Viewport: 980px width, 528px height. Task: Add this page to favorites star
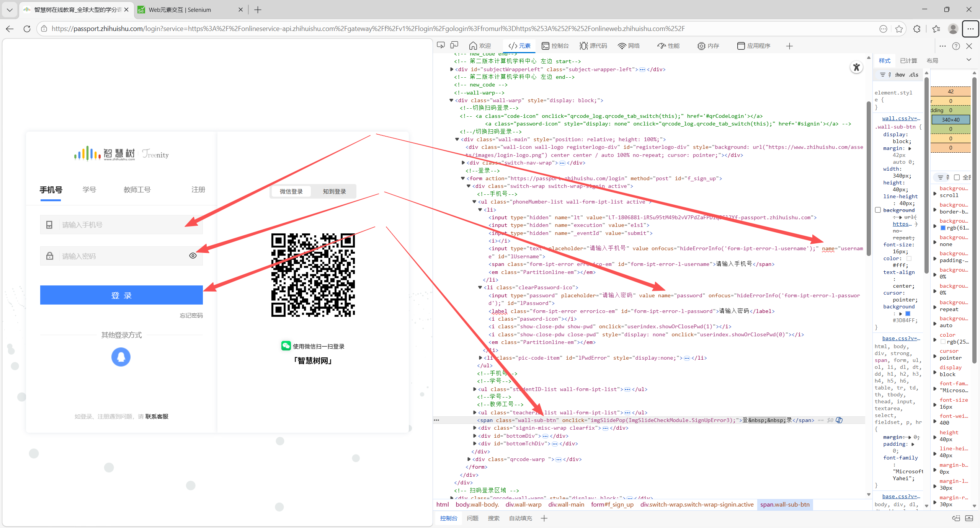point(899,29)
